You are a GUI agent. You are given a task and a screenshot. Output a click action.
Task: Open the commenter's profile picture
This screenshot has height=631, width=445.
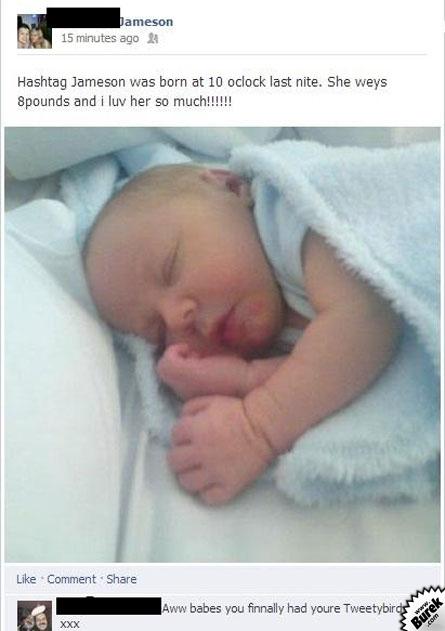34,616
